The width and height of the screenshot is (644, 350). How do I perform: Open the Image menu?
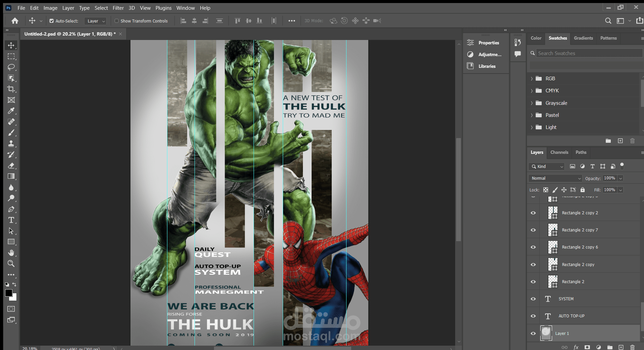pyautogui.click(x=50, y=8)
